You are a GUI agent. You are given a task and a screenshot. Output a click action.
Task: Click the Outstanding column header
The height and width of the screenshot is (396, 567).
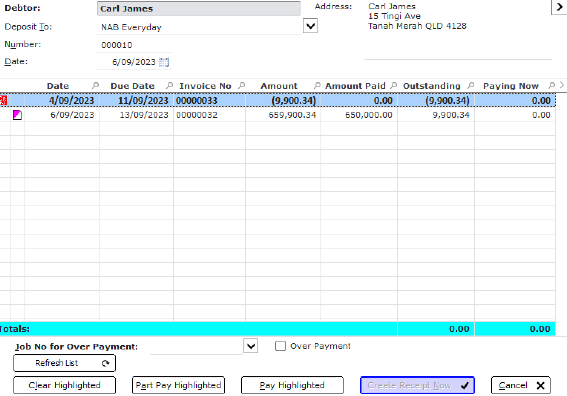pos(432,86)
